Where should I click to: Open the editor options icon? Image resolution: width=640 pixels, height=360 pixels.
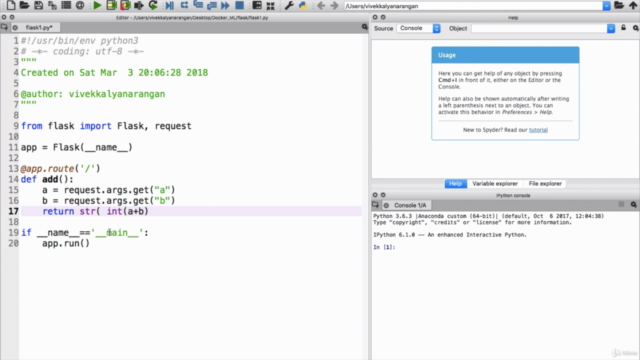click(364, 27)
